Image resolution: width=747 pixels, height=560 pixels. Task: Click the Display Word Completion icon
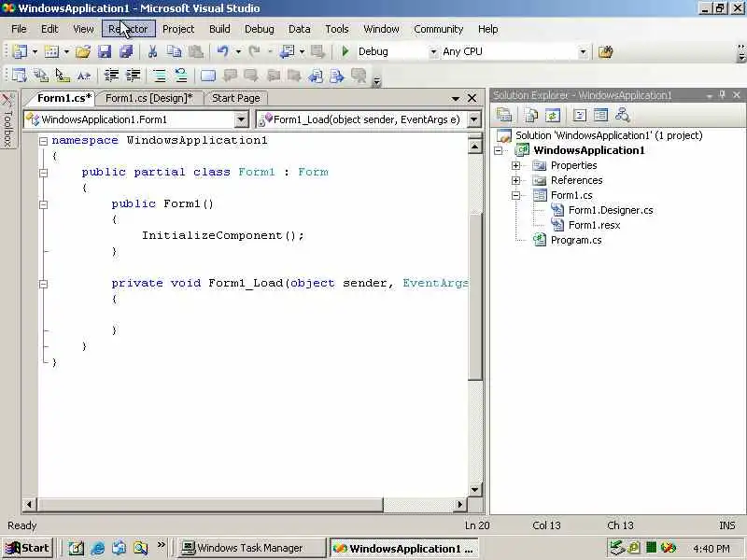[84, 76]
